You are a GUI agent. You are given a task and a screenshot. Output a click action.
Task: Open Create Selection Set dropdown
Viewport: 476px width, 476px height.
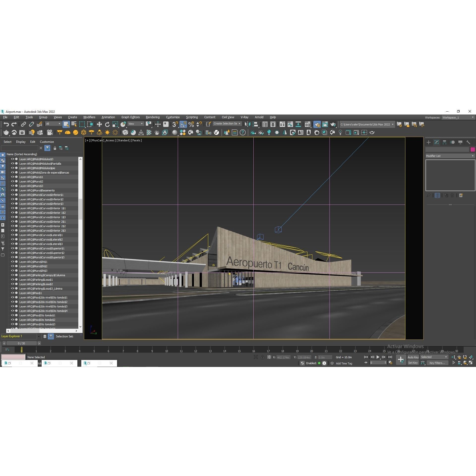227,124
